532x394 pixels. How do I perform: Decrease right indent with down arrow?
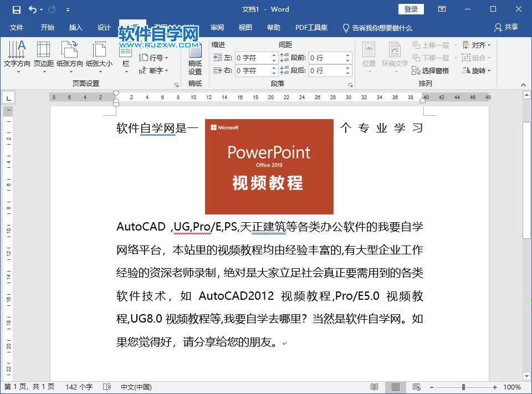[274, 73]
